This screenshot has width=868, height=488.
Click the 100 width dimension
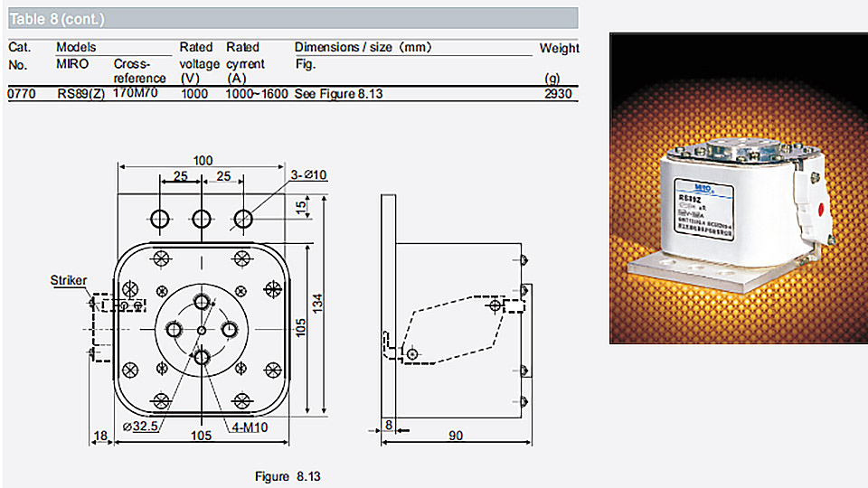[x=203, y=161]
